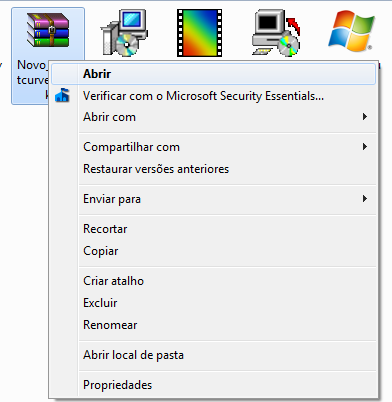This screenshot has width=392, height=402.
Task: Click the computer with CD installer icon
Action: pyautogui.click(x=124, y=32)
